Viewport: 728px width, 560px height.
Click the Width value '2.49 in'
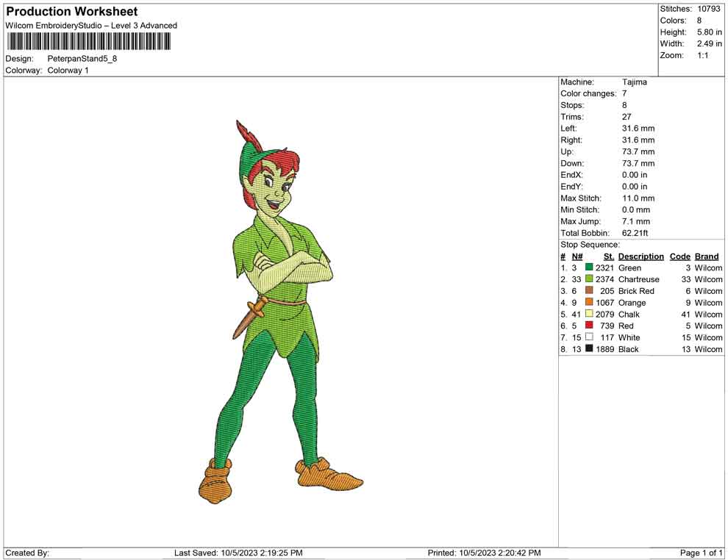(x=709, y=43)
